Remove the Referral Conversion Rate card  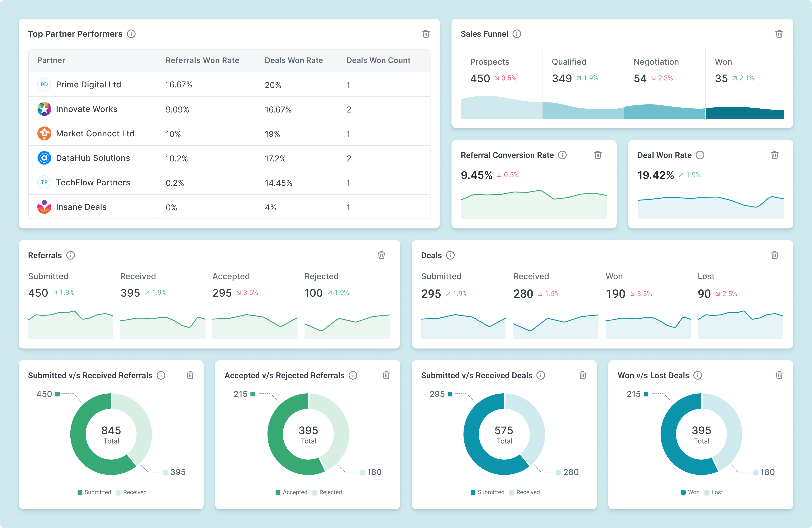598,155
